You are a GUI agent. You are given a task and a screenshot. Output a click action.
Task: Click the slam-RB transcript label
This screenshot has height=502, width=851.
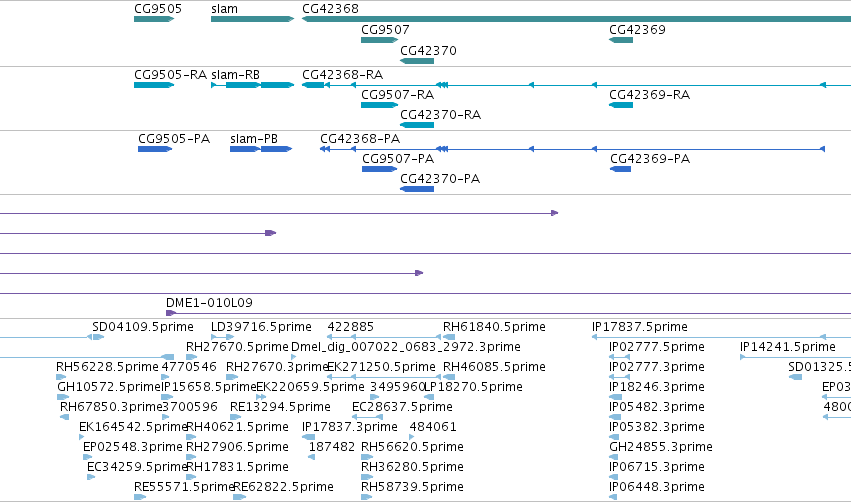[x=235, y=74]
